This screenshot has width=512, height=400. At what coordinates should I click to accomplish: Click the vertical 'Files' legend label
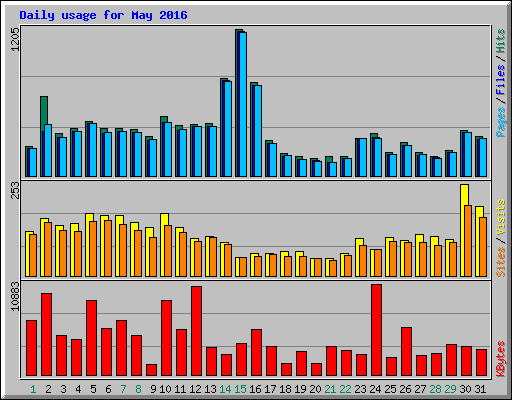pos(500,79)
